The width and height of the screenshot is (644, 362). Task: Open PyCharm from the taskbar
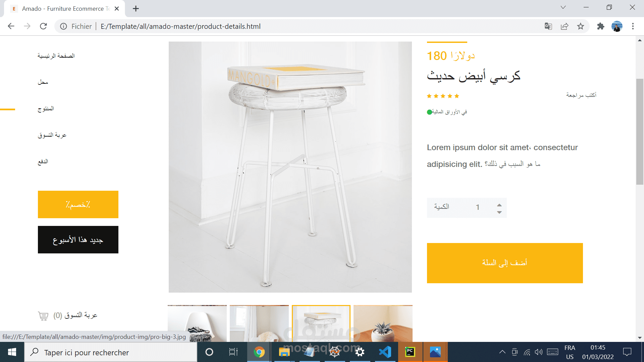click(x=410, y=352)
